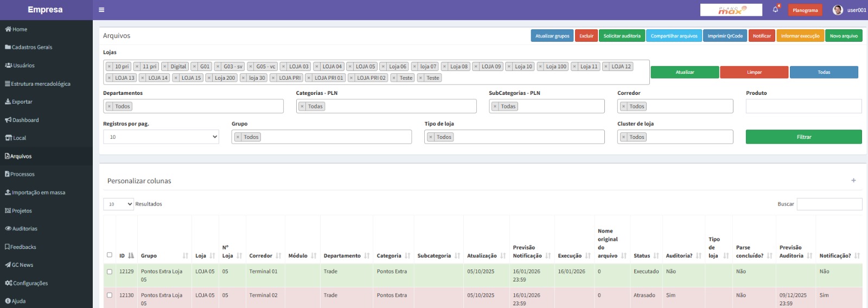Click the Atualizar grupos button

coord(552,36)
